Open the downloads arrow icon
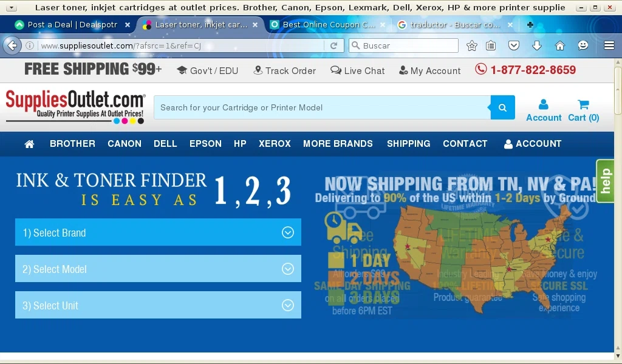 537,45
